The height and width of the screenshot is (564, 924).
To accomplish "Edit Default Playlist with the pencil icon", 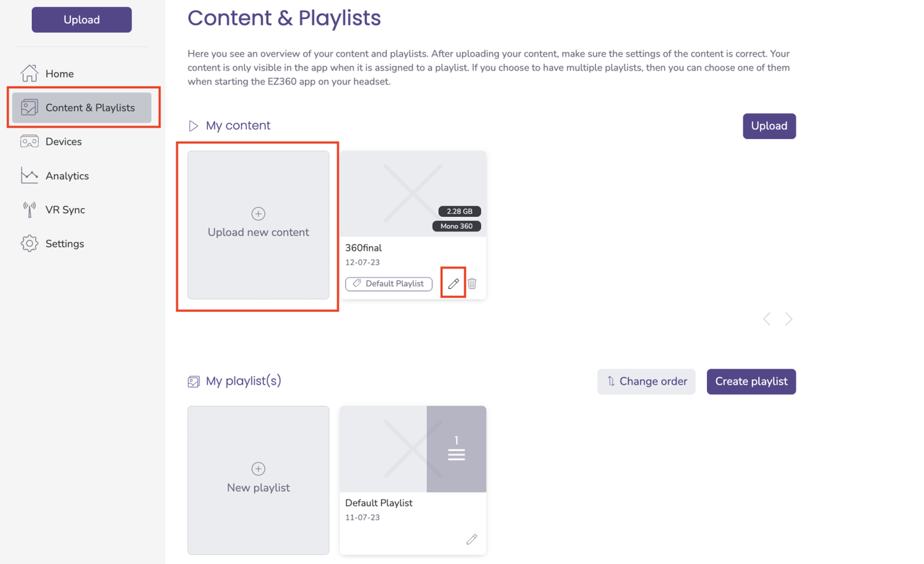I will [471, 540].
